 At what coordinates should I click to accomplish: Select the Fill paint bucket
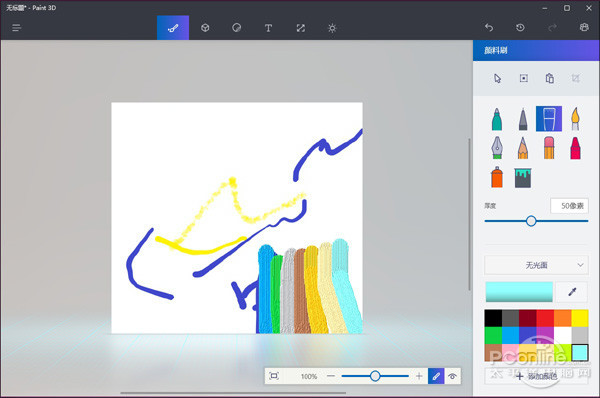523,178
